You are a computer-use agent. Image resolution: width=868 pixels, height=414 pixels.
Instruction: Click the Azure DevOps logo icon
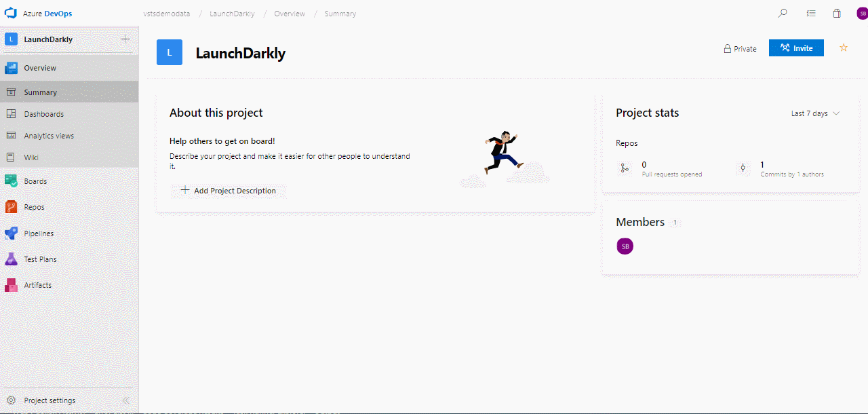(10, 14)
